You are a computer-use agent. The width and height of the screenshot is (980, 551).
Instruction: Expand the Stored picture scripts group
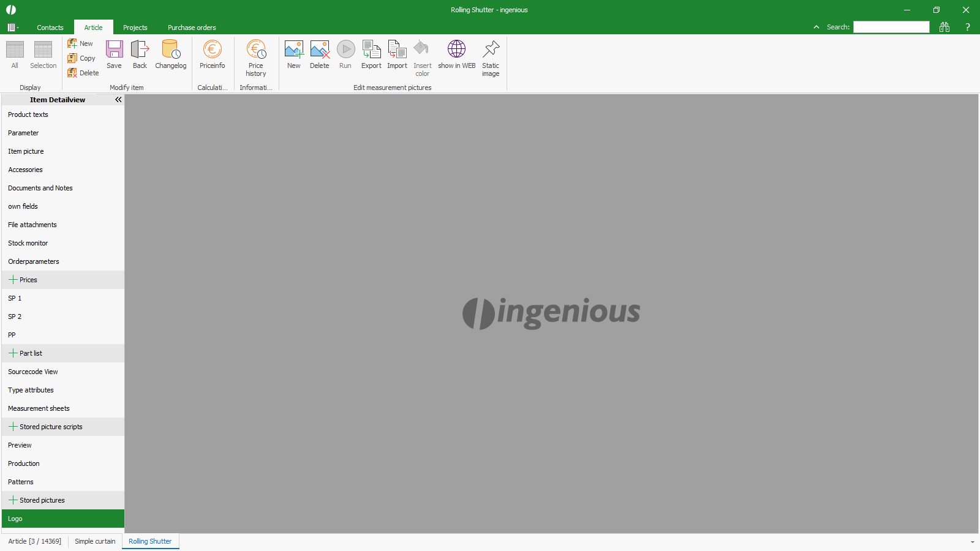13,427
